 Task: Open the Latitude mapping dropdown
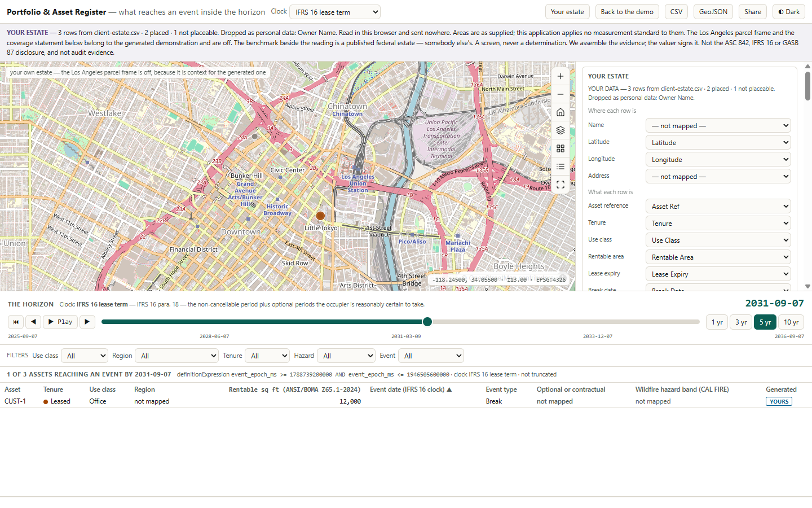coord(718,143)
